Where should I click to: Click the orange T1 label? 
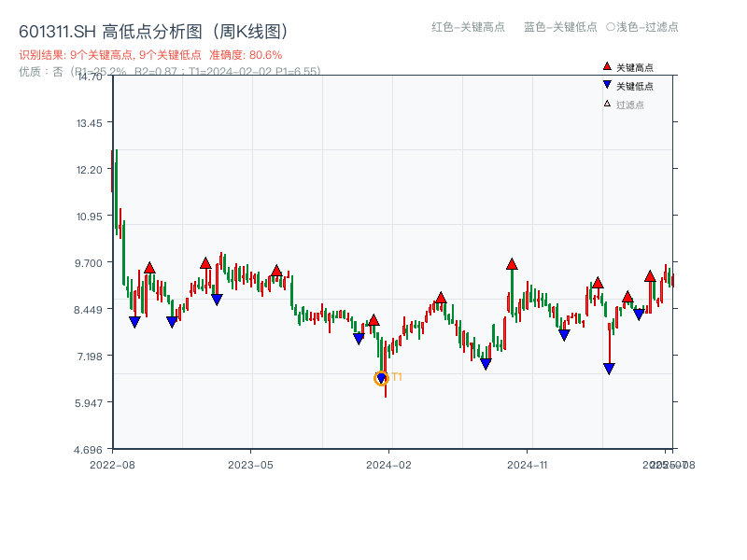pos(397,377)
